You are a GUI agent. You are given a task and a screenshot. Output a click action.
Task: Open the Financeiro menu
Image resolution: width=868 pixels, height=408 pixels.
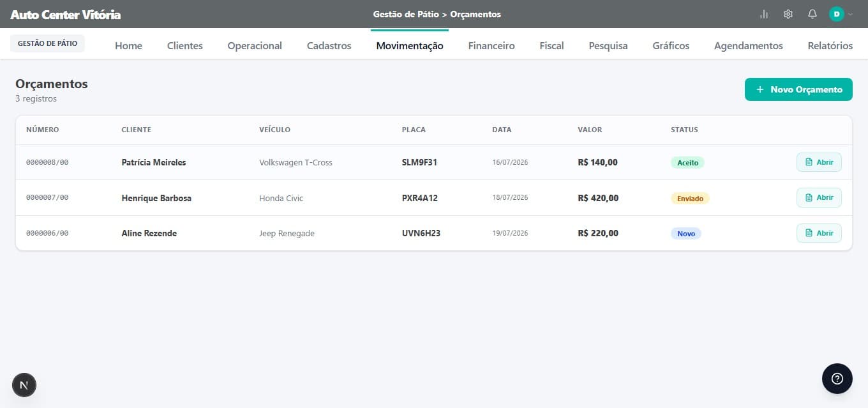click(491, 45)
